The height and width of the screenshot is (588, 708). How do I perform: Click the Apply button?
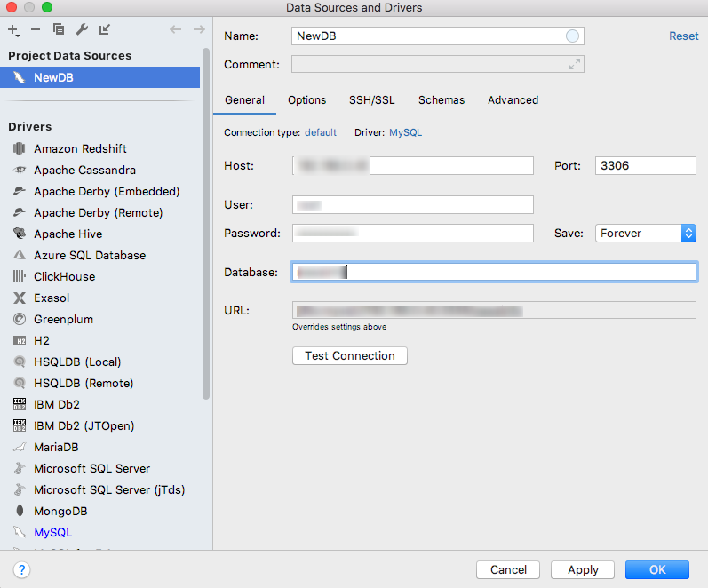(x=583, y=569)
